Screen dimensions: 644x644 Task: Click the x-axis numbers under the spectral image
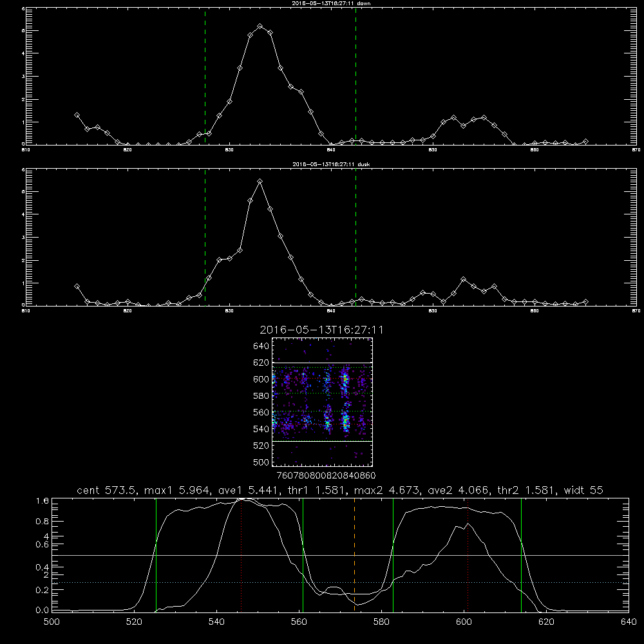tap(327, 476)
